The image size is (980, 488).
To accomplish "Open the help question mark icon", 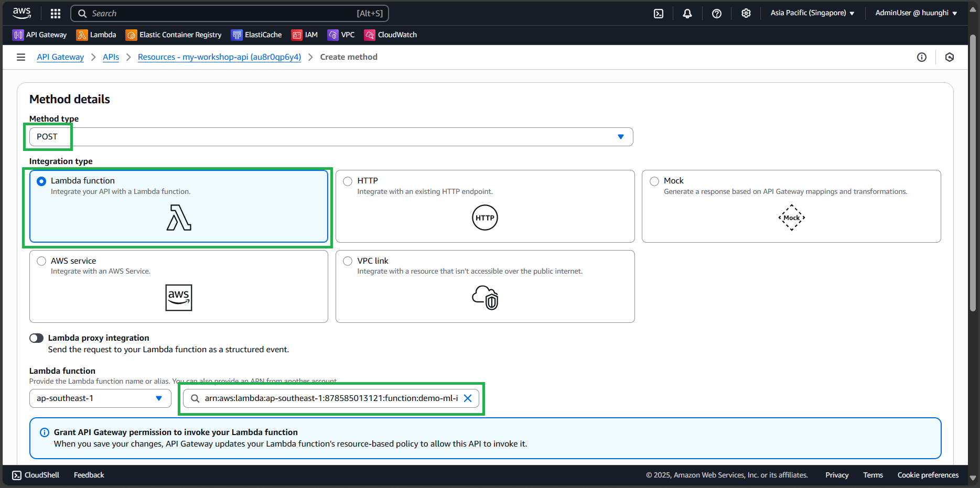I will [x=717, y=14].
